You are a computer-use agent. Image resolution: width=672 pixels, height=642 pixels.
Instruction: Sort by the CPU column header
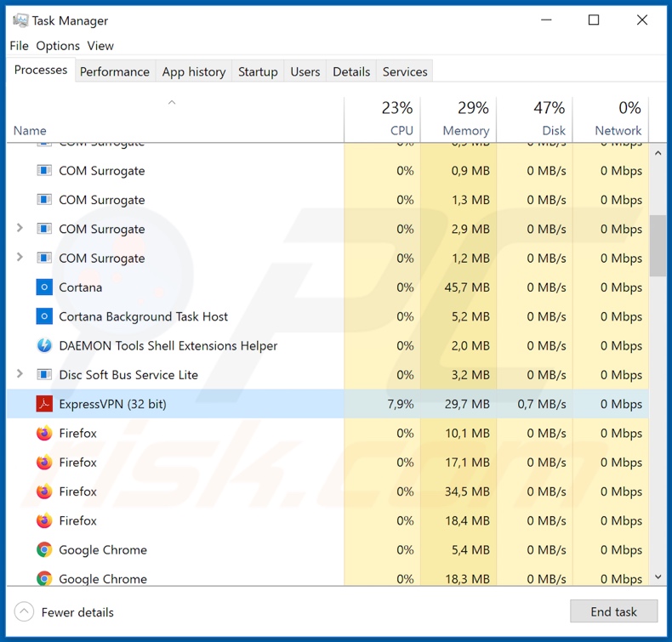click(382, 120)
